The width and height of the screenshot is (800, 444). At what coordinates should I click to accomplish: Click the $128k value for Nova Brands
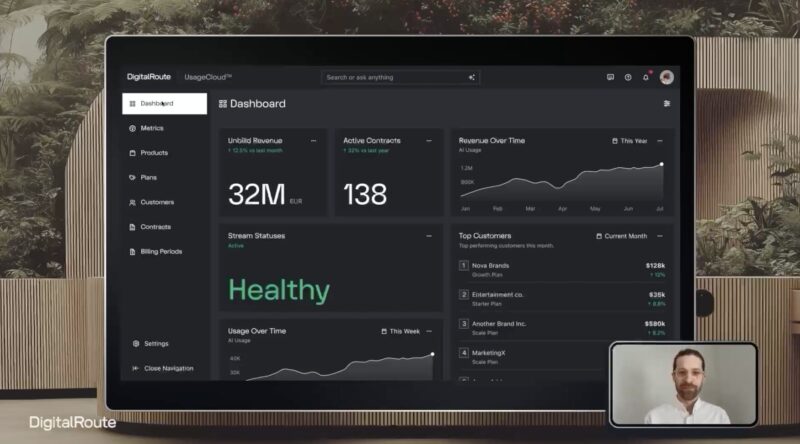pos(655,265)
